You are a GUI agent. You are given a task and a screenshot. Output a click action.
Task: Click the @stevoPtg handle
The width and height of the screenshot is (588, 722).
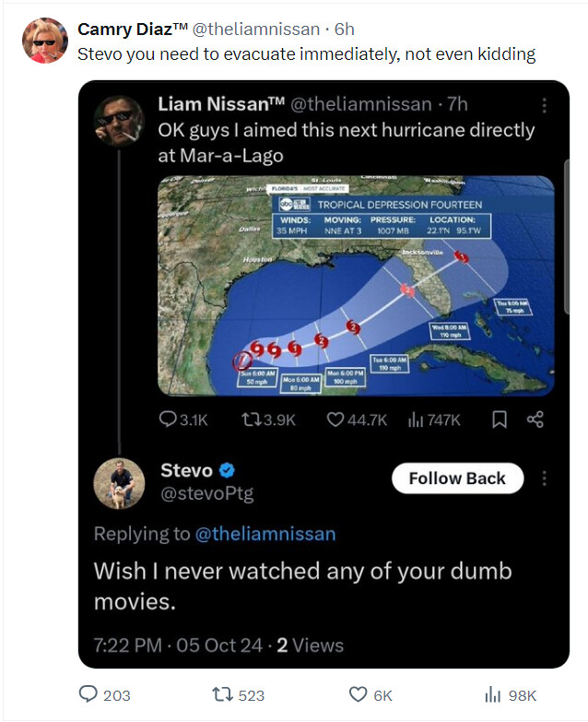pos(207,493)
